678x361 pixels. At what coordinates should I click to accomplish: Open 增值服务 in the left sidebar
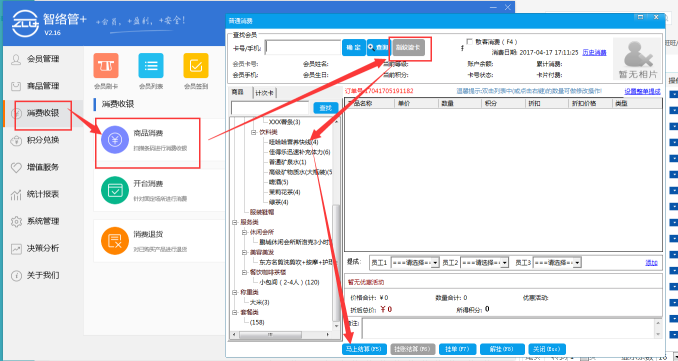[x=43, y=167]
